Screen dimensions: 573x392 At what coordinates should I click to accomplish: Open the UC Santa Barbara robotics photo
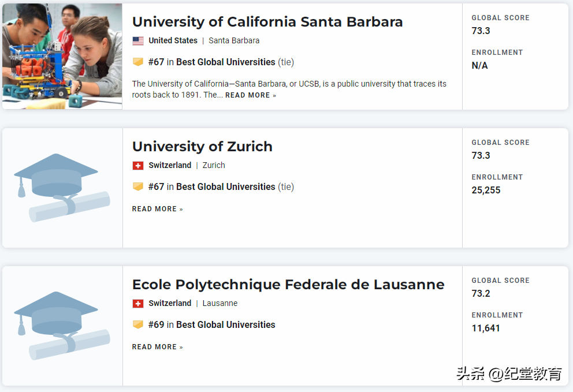tap(62, 56)
